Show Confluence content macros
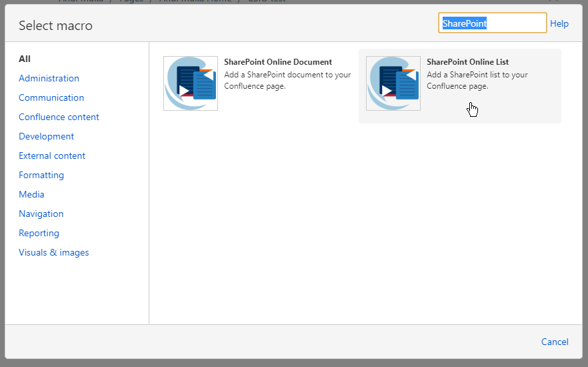The width and height of the screenshot is (588, 367). point(59,117)
